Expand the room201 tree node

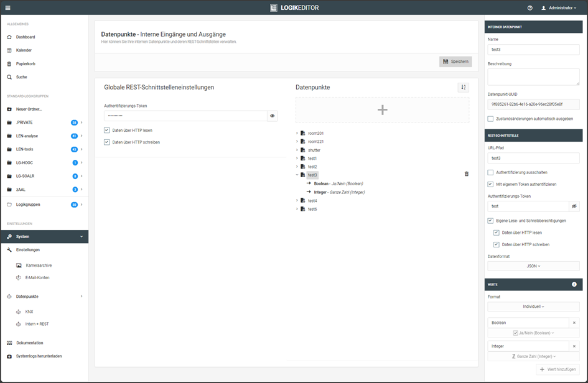pyautogui.click(x=297, y=133)
